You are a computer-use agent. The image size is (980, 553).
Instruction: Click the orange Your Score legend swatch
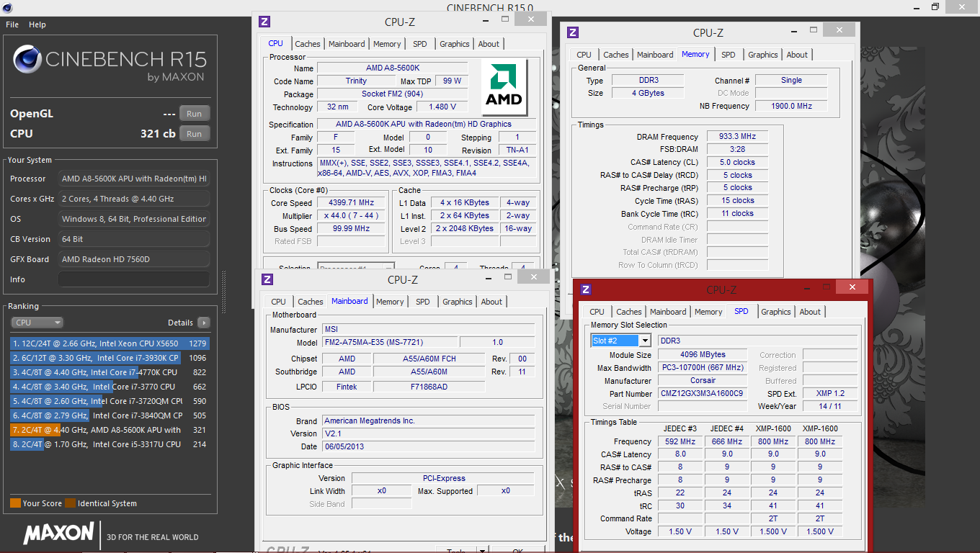tap(15, 503)
